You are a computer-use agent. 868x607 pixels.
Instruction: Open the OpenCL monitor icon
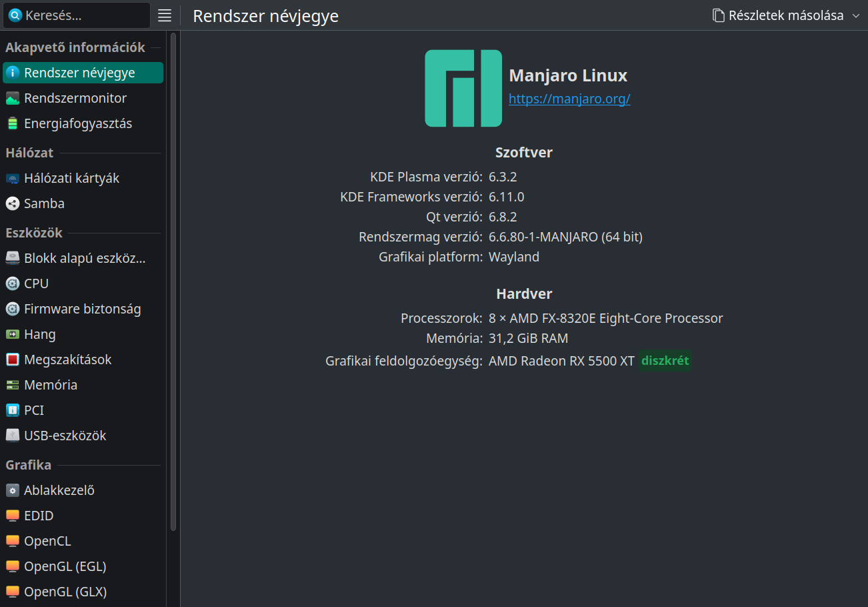tap(13, 541)
